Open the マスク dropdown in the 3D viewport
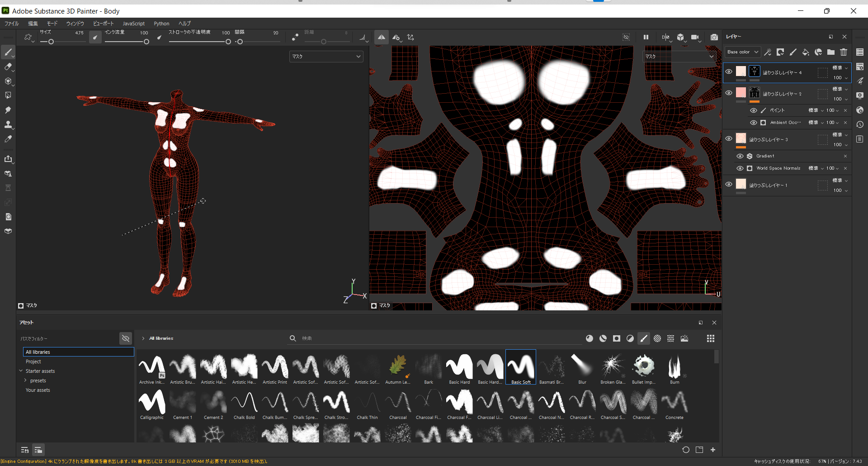868x466 pixels. (326, 57)
